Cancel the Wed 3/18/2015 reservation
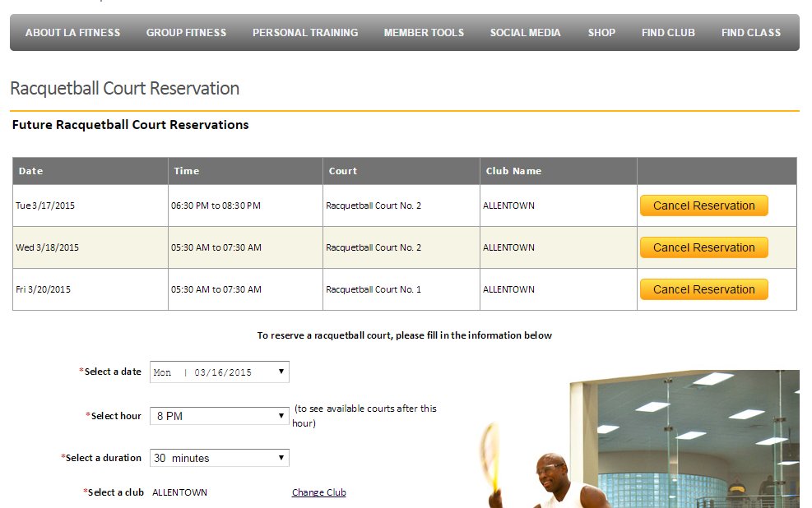Viewport: 812px width, 508px height. (703, 247)
